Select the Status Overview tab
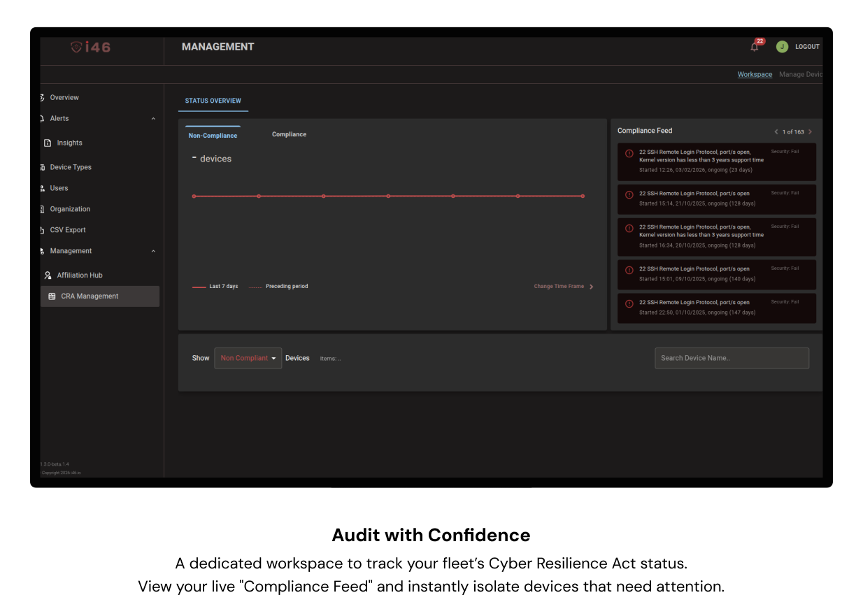863x616 pixels. pyautogui.click(x=213, y=101)
